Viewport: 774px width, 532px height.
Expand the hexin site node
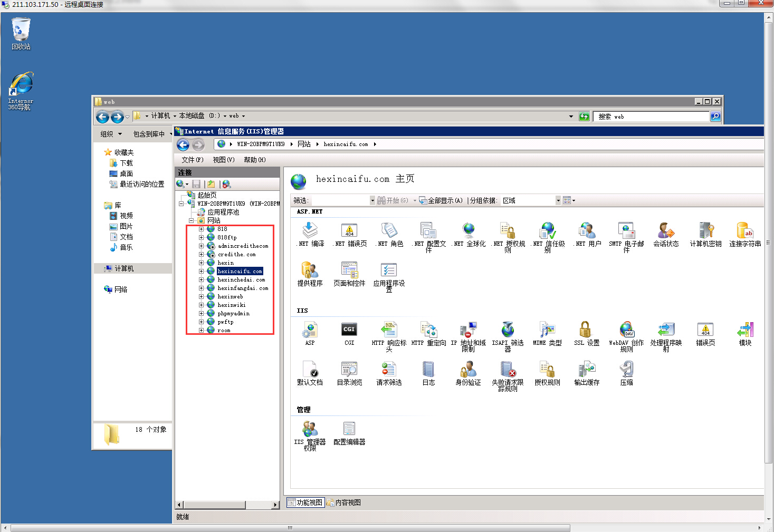[x=201, y=263]
